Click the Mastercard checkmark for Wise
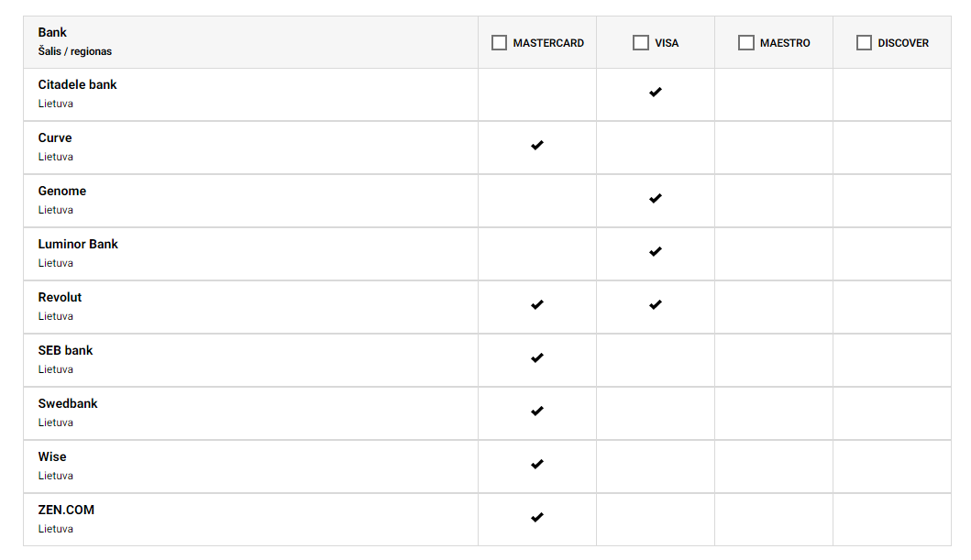This screenshot has width=971, height=560. click(537, 465)
